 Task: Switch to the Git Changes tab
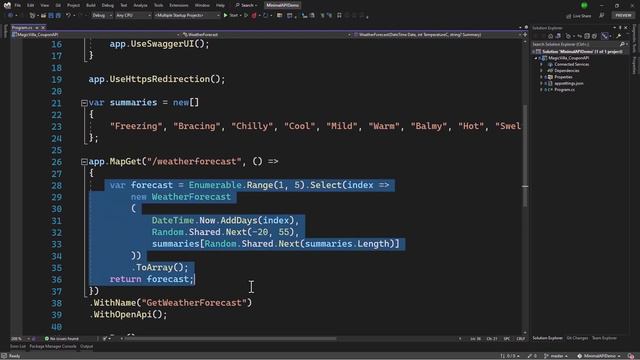tap(577, 338)
